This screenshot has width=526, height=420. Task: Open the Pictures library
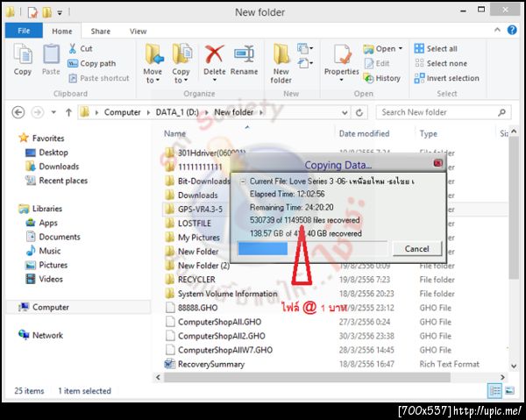(46, 265)
